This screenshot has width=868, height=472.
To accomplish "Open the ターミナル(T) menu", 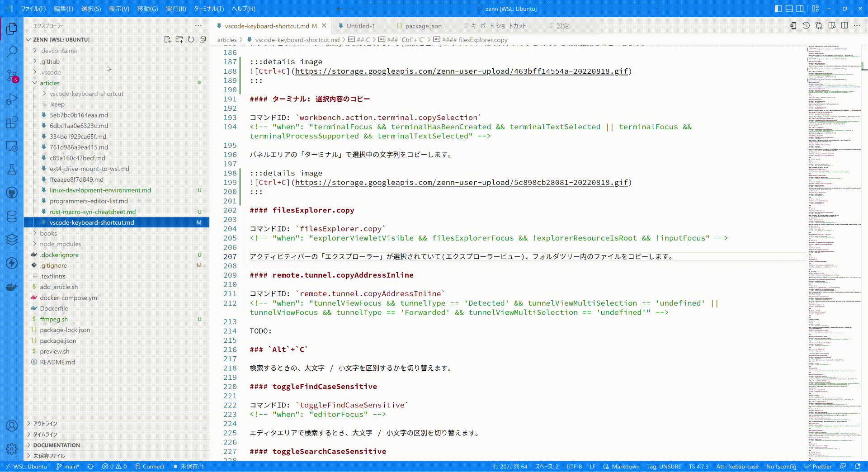I will click(209, 9).
